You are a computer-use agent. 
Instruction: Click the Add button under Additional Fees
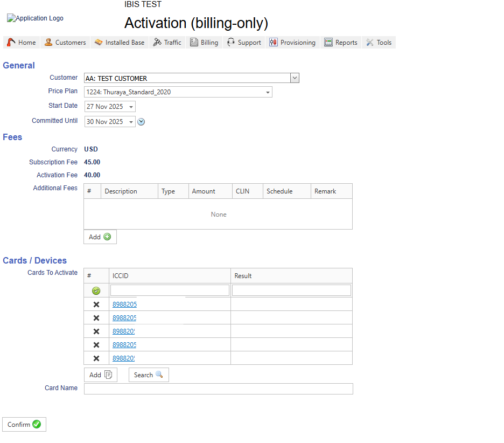(x=100, y=237)
